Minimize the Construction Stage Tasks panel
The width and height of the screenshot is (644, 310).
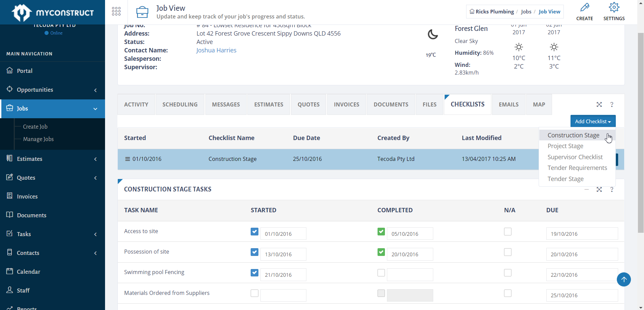click(587, 189)
